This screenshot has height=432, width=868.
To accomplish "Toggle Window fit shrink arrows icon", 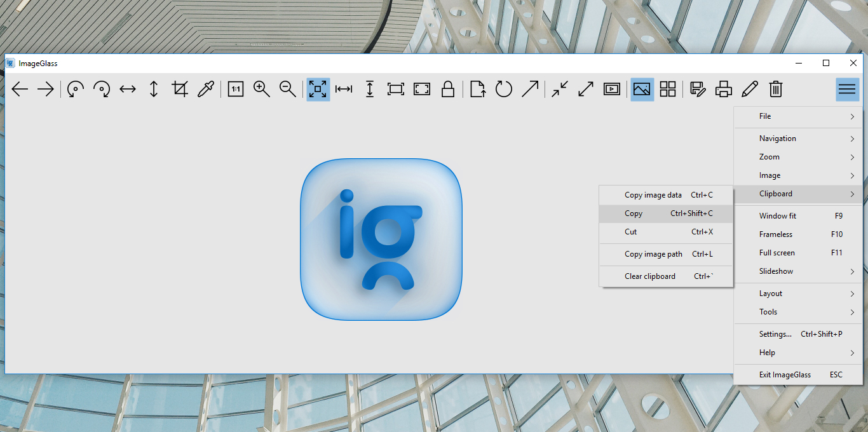I will [x=560, y=90].
